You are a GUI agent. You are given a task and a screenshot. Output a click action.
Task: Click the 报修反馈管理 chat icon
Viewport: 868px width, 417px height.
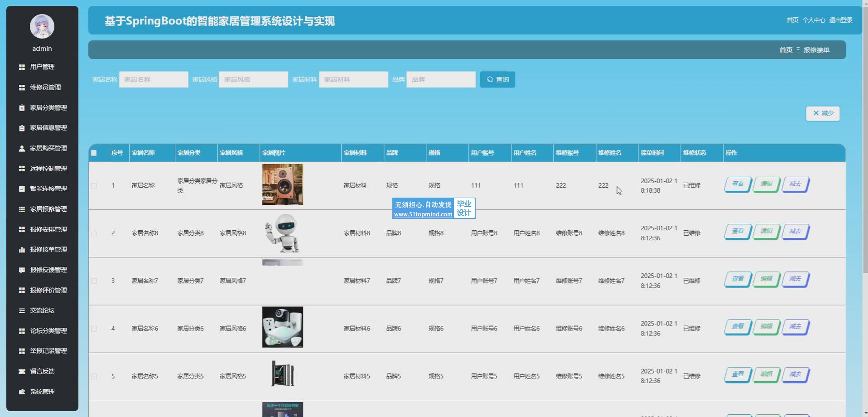[22, 270]
